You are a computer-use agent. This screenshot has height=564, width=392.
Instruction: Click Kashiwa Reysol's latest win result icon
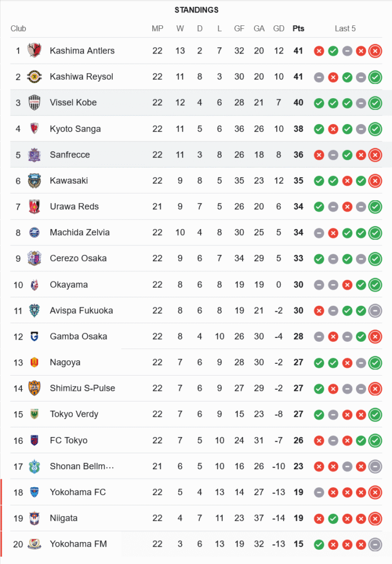(375, 77)
